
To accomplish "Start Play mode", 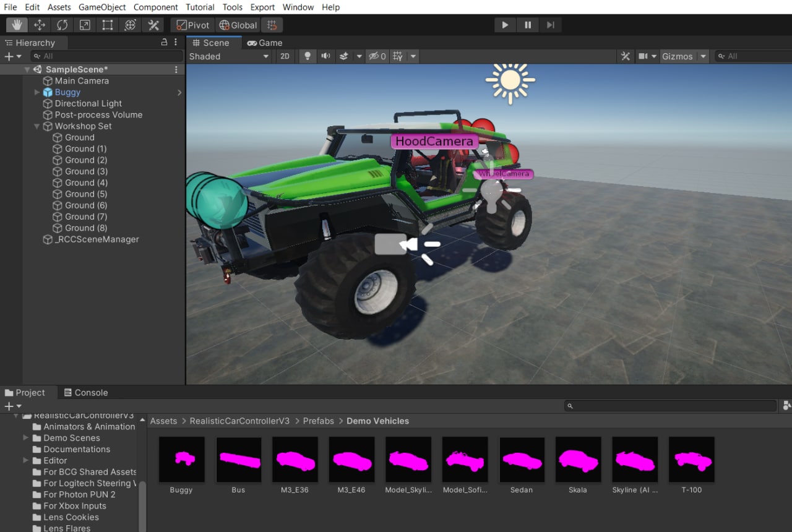I will [505, 25].
